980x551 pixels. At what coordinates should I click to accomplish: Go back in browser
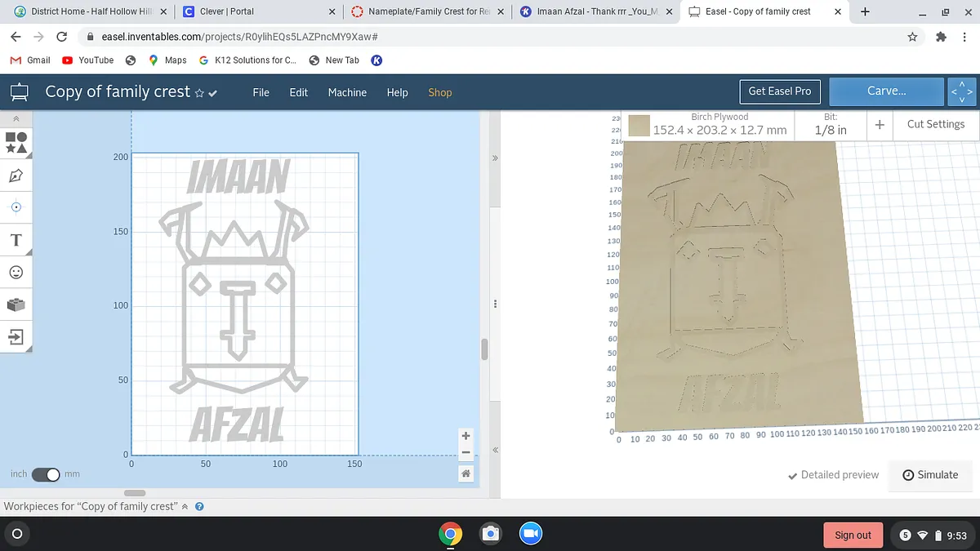[x=16, y=37]
